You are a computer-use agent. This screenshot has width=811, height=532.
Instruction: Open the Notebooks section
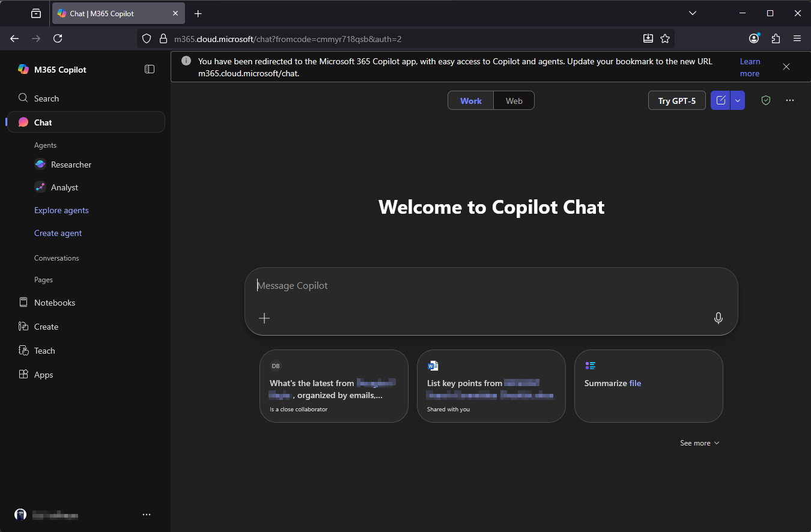(x=55, y=302)
